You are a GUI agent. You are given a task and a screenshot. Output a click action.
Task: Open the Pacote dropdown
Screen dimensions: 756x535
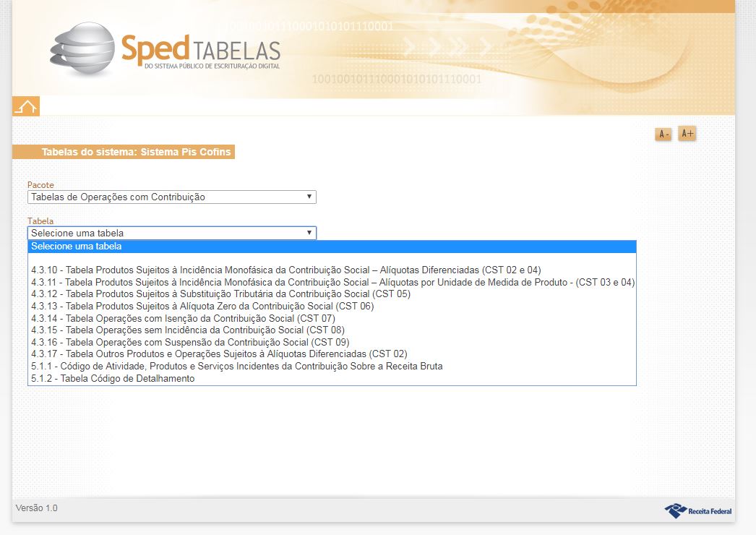(x=171, y=197)
